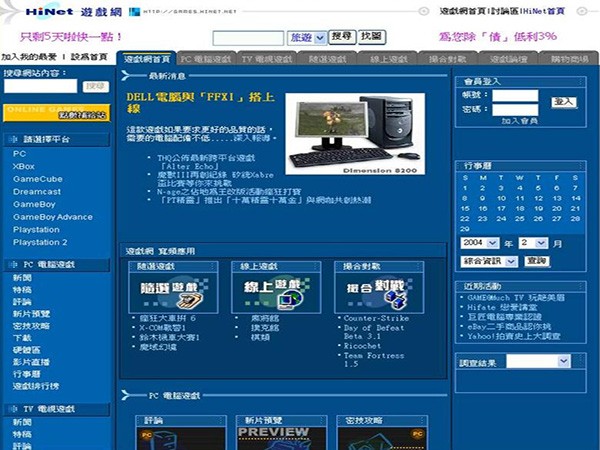600x450 pixels.
Task: Open the PREVIEW 新片預覽 thumbnail
Action: [281, 438]
